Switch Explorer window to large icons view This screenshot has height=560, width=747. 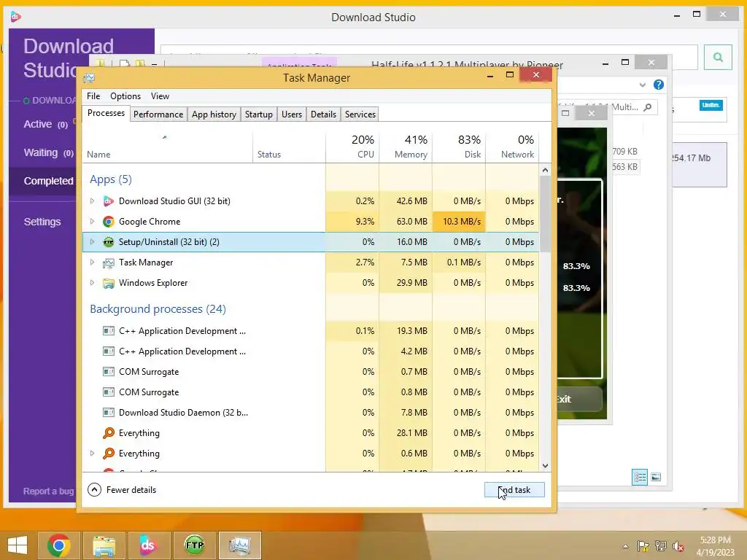pyautogui.click(x=656, y=477)
